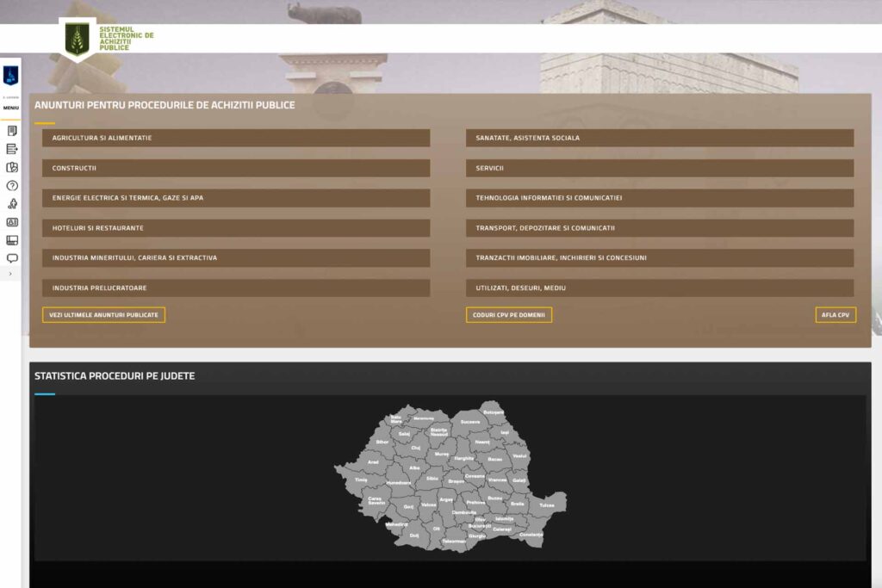The image size is (882, 588).
Task: Choose Sanatate, Asistenta Sociala category
Action: tap(660, 138)
